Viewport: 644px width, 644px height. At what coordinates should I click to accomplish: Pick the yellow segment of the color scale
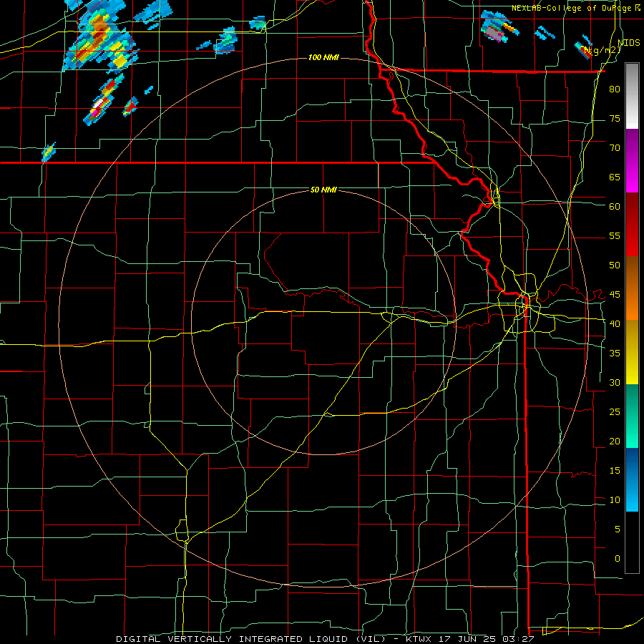(x=632, y=352)
